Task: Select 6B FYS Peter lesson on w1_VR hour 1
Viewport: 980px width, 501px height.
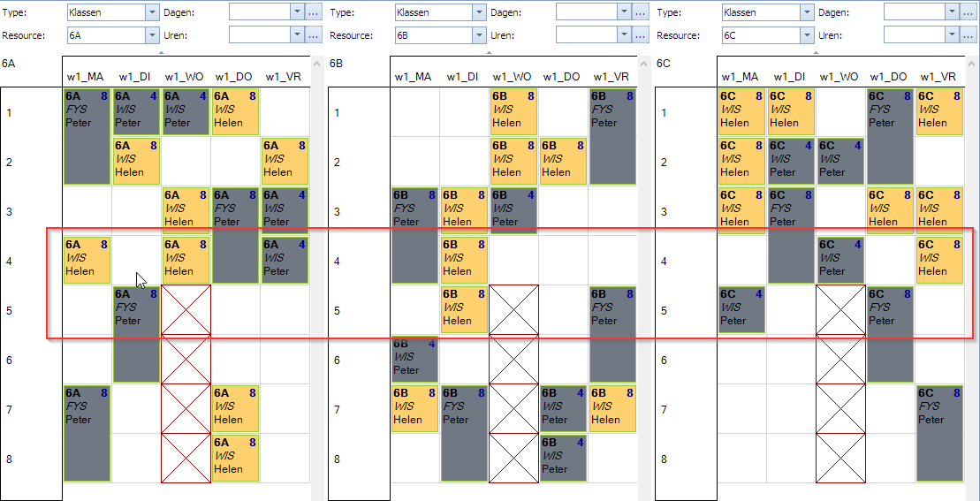Action: 612,136
